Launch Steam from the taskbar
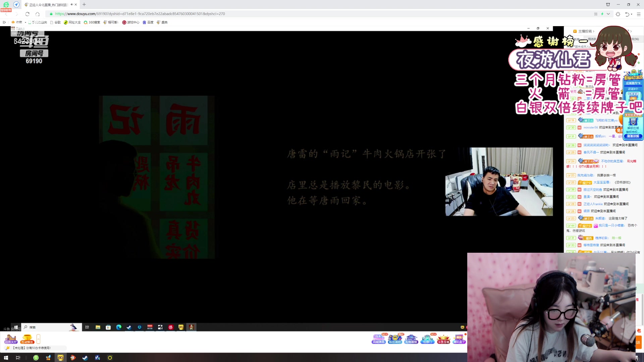Image resolution: width=644 pixels, height=362 pixels. [x=85, y=358]
